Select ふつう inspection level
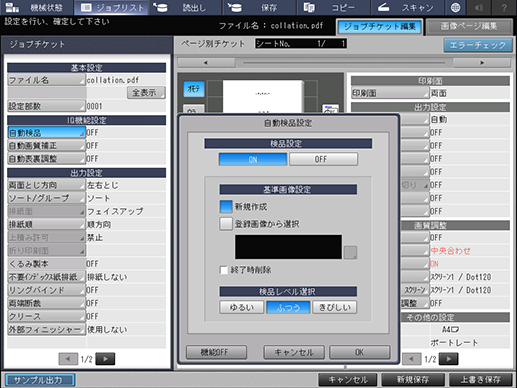Screen dimensions: 517x388 [288, 307]
